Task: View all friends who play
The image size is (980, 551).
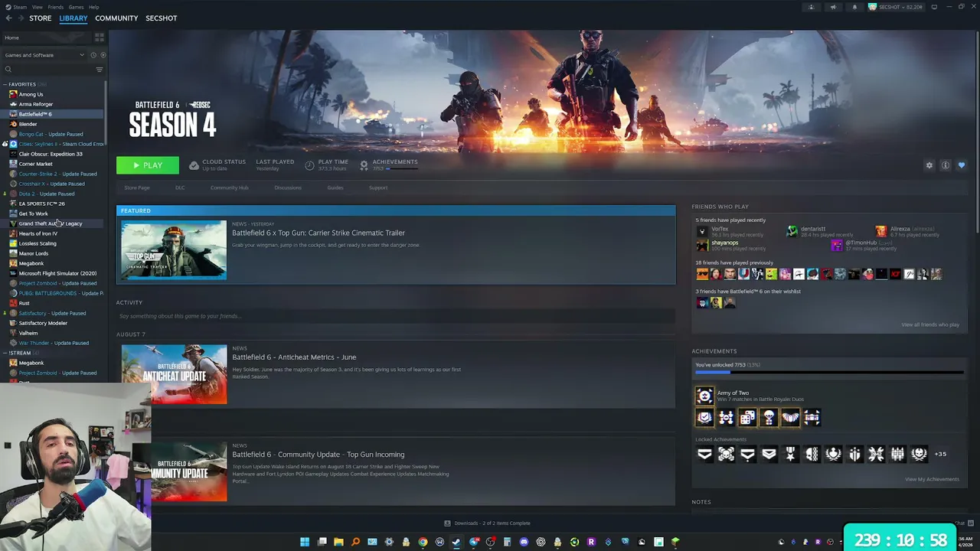Action: [x=930, y=324]
